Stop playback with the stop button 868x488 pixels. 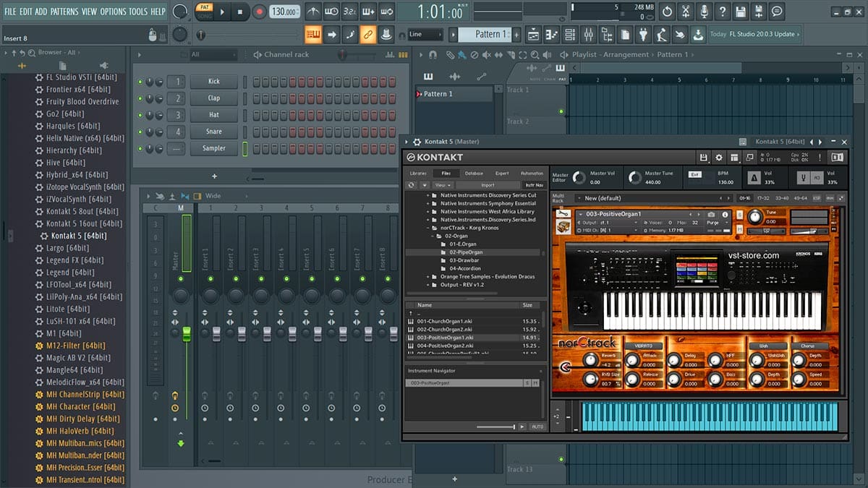pos(241,12)
